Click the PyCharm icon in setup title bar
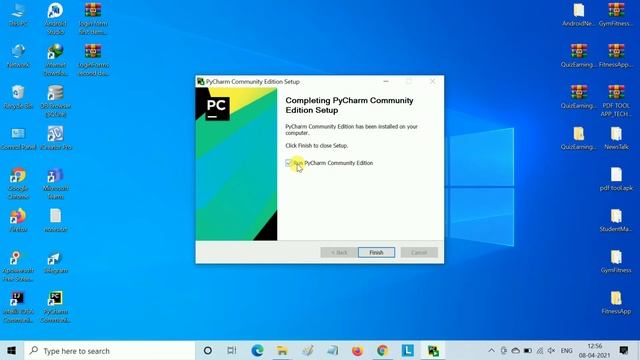Screen dimensions: 640x360 click(200, 82)
